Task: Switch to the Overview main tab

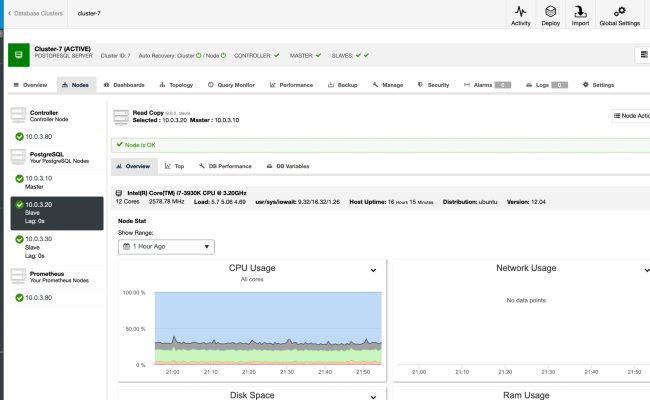Action: click(30, 85)
